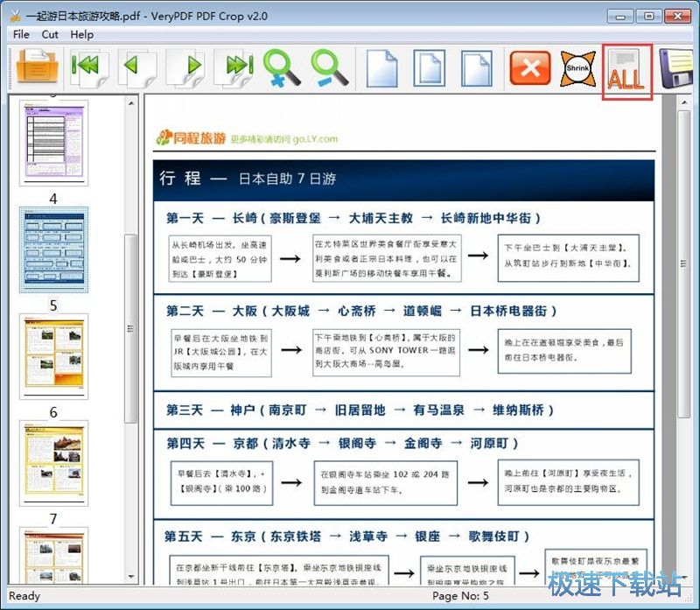Screen dimensions: 700x610
Task: Apply crop to ALL pages
Action: tap(626, 72)
